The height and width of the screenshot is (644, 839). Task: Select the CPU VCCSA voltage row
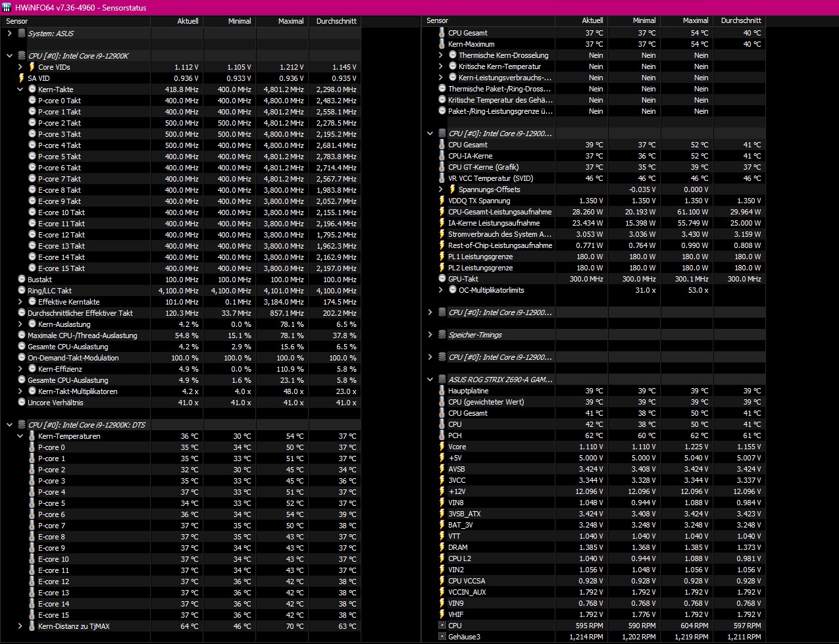594,581
